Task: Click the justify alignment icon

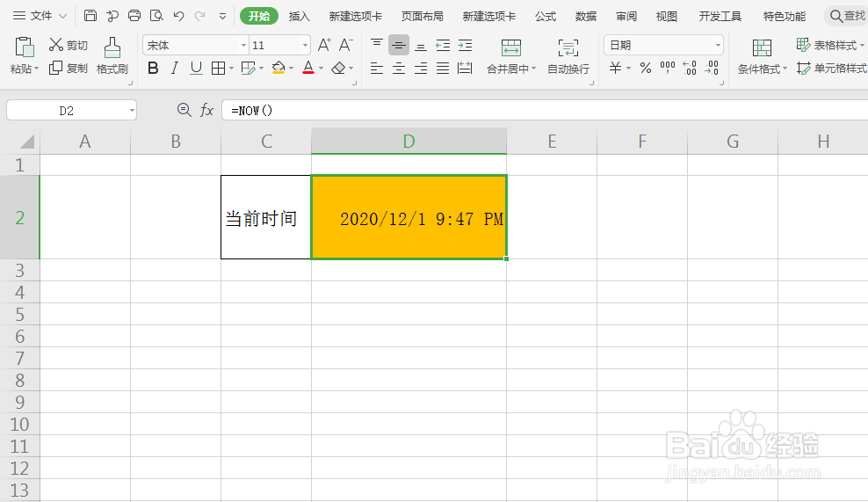Action: 443,69
